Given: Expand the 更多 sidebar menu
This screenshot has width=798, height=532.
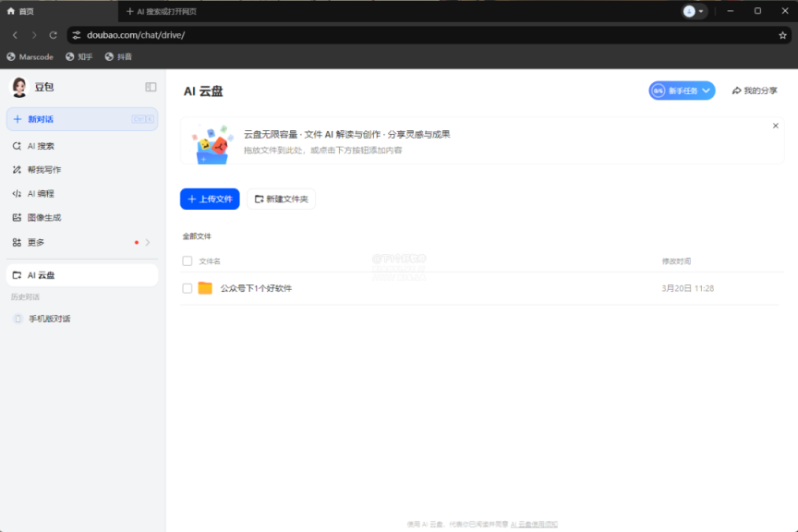Looking at the screenshot, I should point(41,242).
